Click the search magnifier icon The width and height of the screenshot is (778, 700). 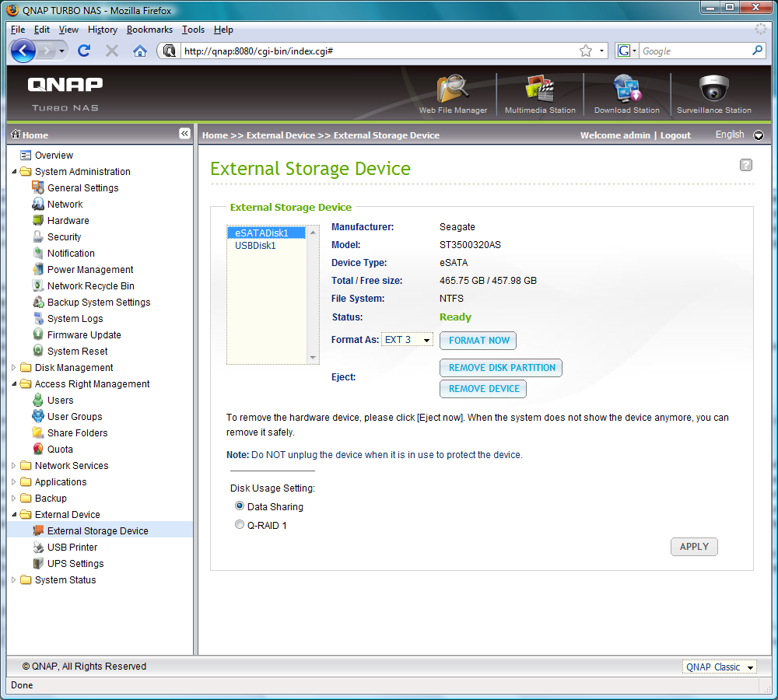tap(757, 51)
